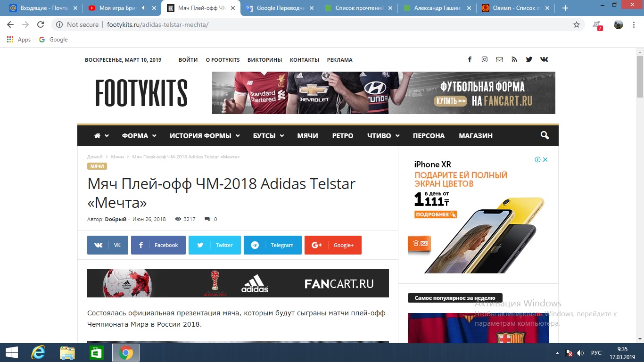Image resolution: width=644 pixels, height=362 pixels.
Task: Click the taskbar network icon
Action: tap(569, 353)
